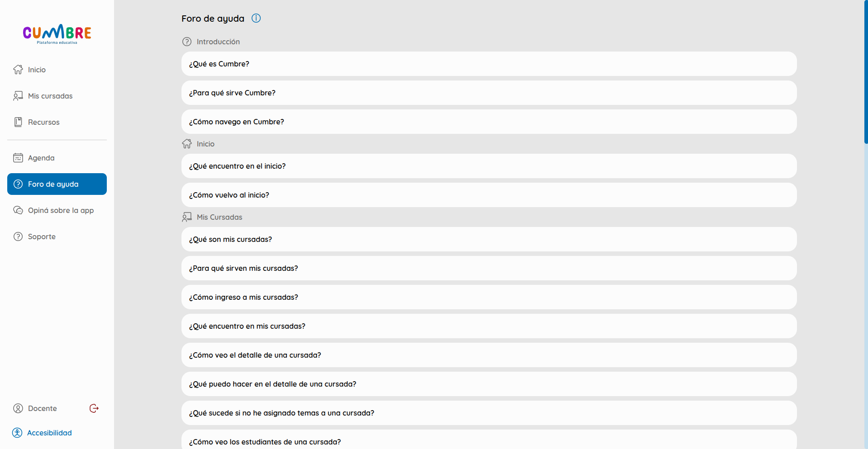Viewport: 868px width, 449px height.
Task: Click the info icon beside Foro de ayuda
Action: coord(256,18)
